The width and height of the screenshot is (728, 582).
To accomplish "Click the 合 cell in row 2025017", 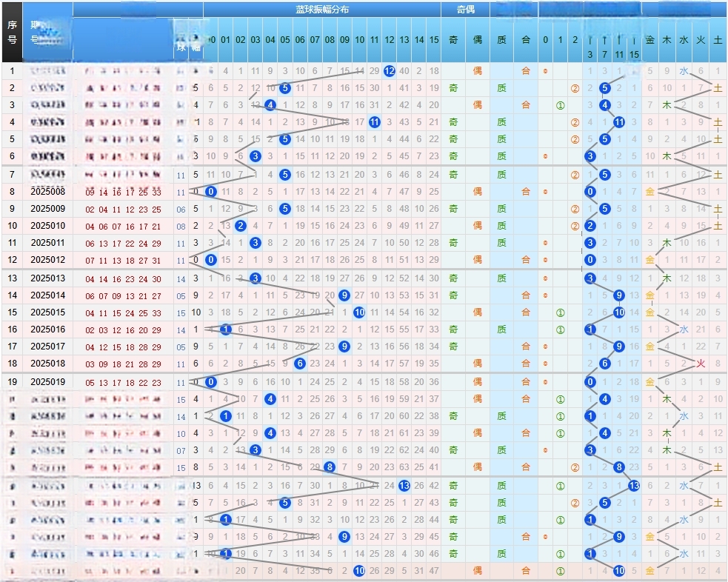I will [x=526, y=347].
